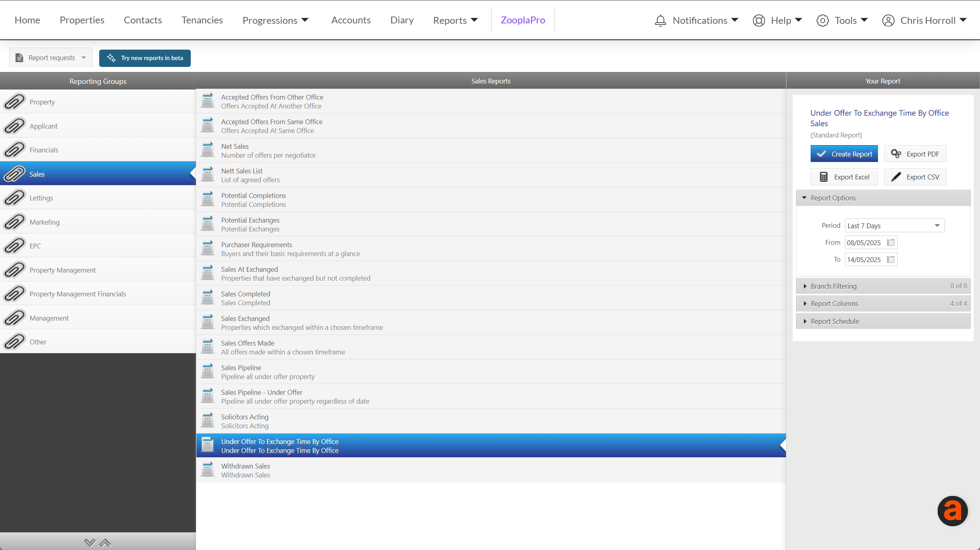This screenshot has height=550, width=980.
Task: Go to the Home menu
Action: (27, 20)
